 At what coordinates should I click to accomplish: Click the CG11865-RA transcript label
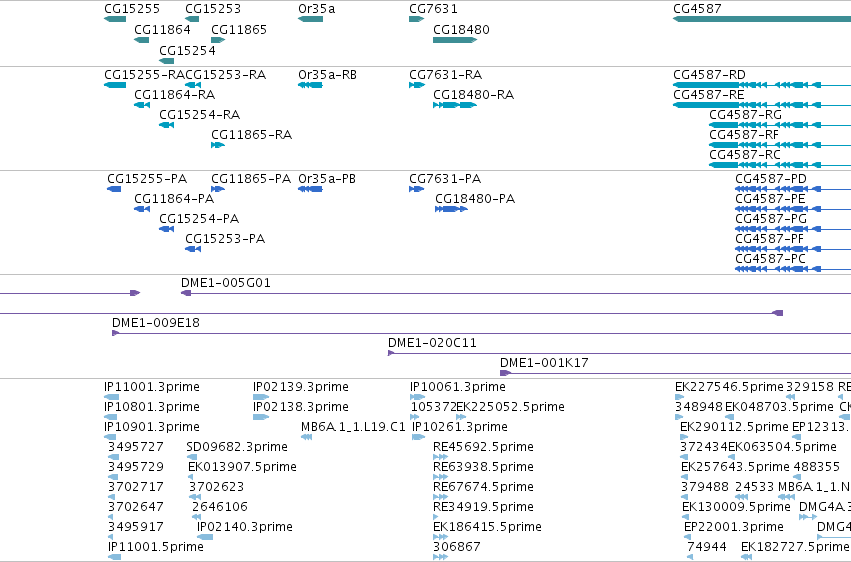(252, 135)
